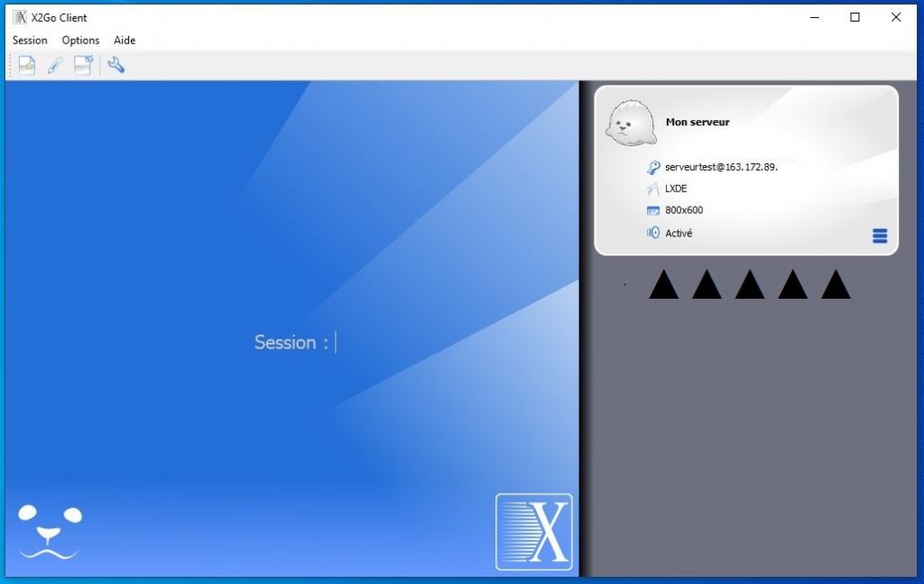Image resolution: width=924 pixels, height=584 pixels.
Task: Click the seal avatar on Mon serveur card
Action: click(631, 122)
